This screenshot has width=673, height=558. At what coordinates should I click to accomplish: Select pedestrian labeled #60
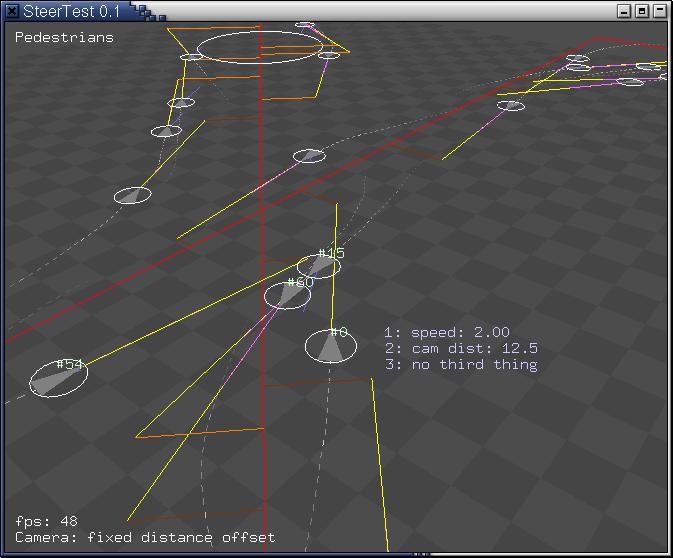point(287,295)
